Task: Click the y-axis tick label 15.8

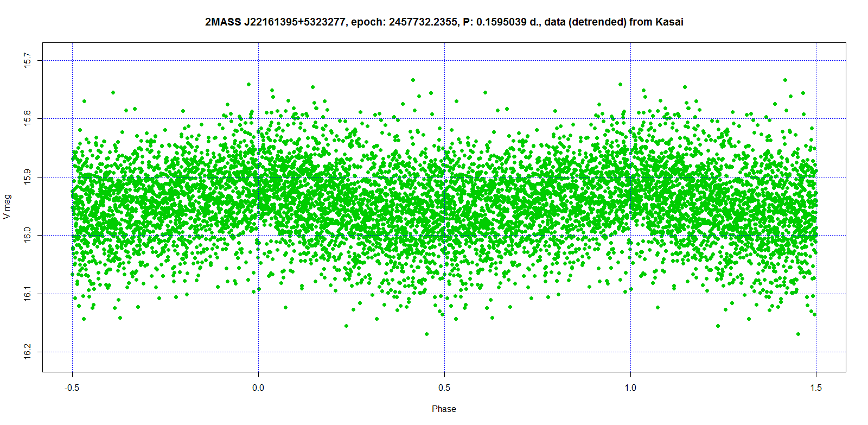Action: [27, 118]
